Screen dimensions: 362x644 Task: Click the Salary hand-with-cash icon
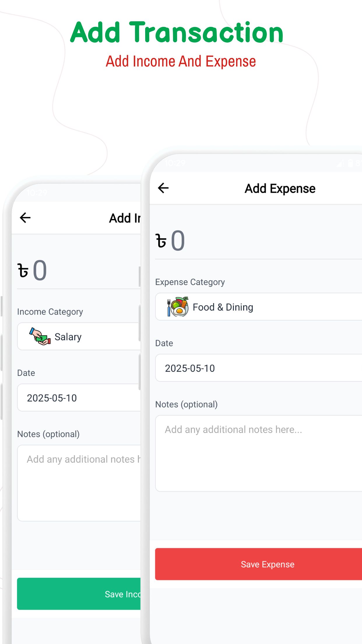pos(40,337)
